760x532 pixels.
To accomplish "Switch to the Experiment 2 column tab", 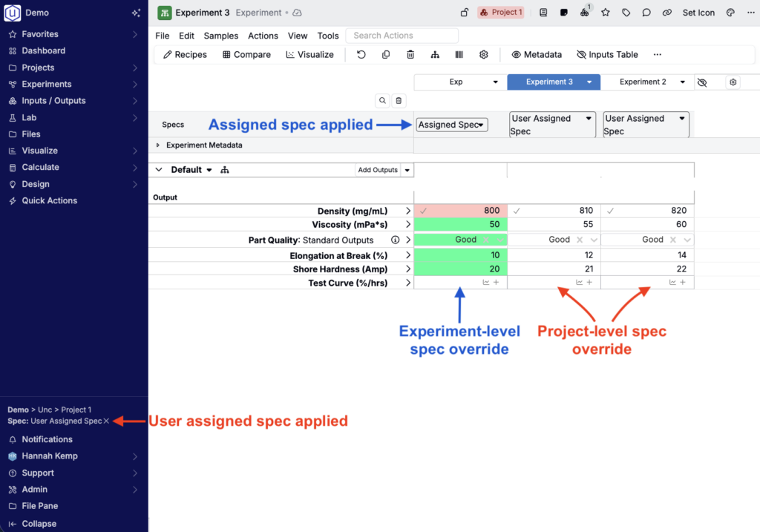I will point(643,82).
